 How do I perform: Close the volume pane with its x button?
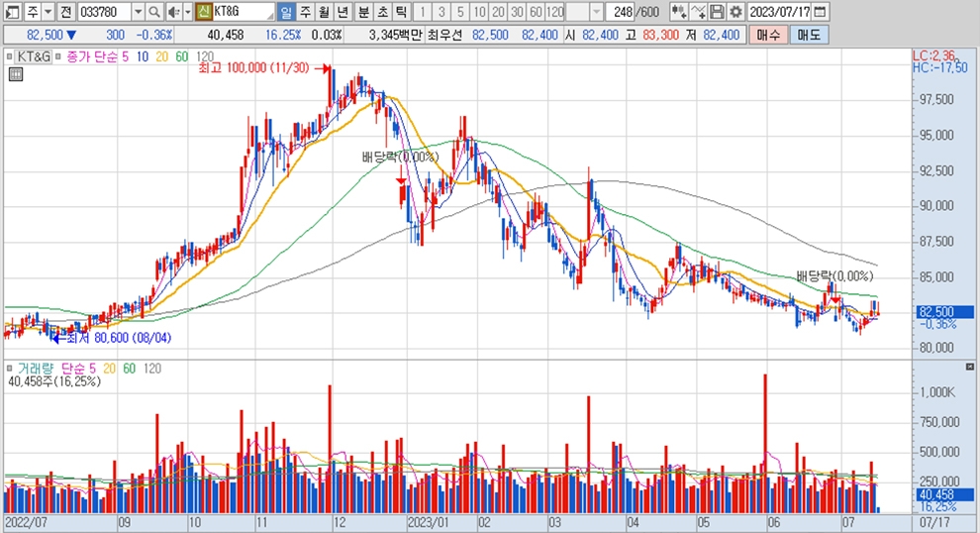970,367
